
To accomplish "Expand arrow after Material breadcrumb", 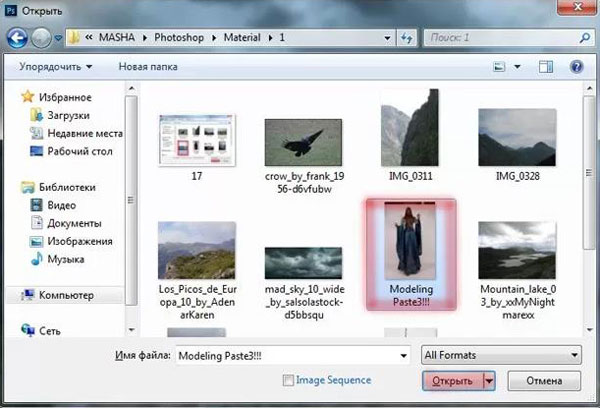I will point(270,38).
